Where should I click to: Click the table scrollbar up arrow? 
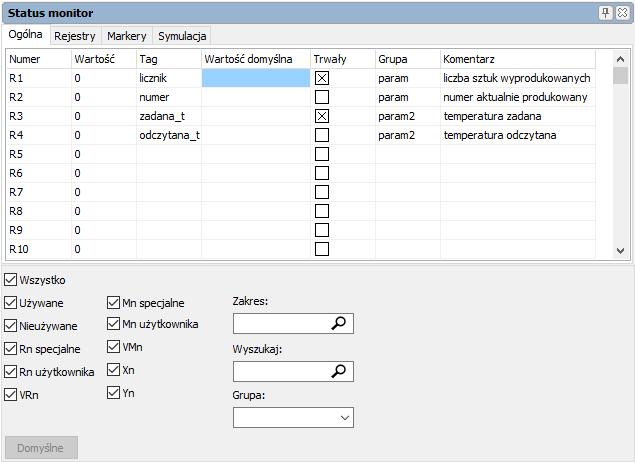point(620,59)
